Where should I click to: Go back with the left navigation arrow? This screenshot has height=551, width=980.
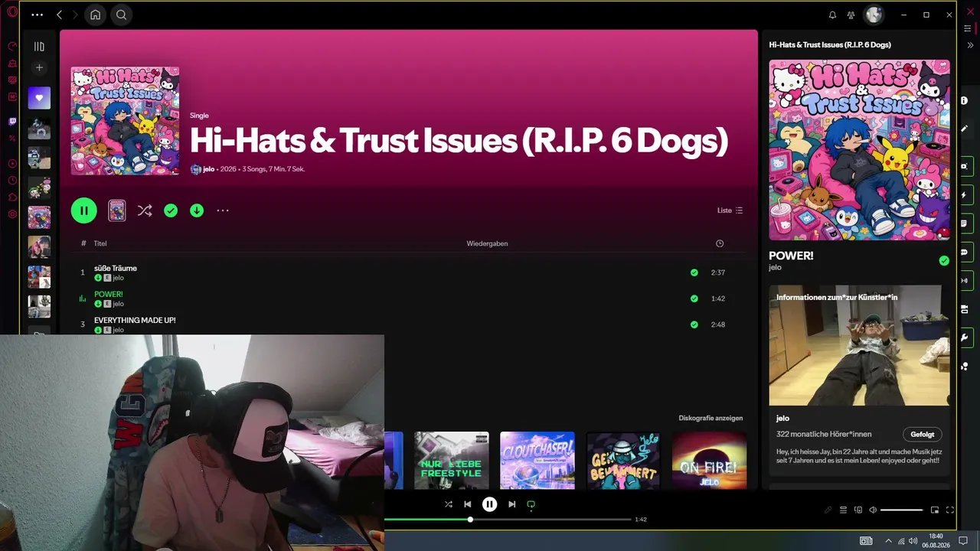point(59,15)
